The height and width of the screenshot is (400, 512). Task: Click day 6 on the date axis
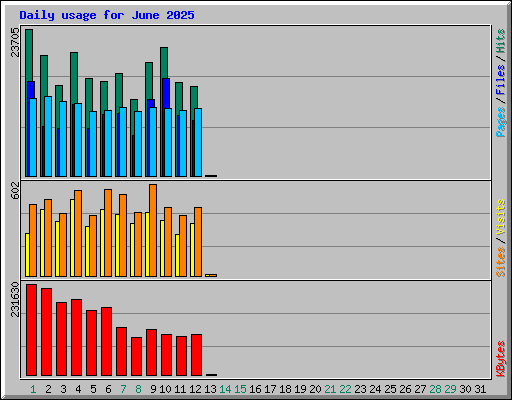tap(108, 389)
